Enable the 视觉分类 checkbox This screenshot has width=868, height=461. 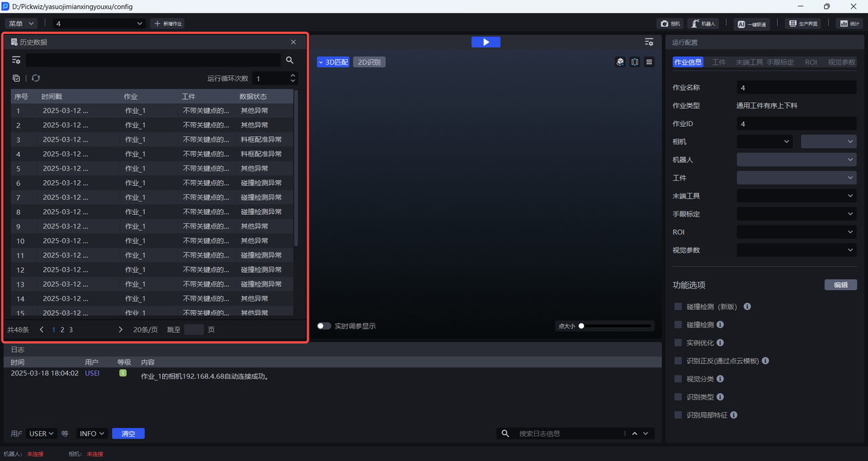[x=678, y=379]
